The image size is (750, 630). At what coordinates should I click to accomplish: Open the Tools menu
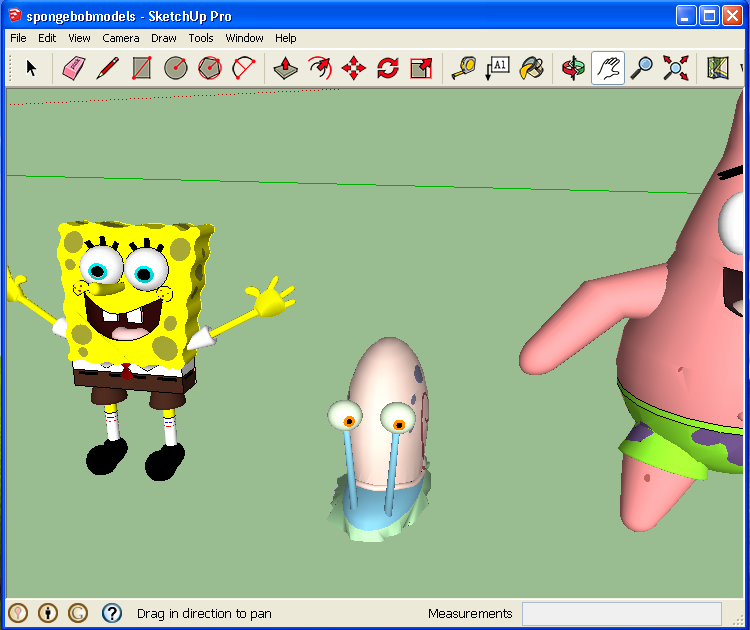200,38
